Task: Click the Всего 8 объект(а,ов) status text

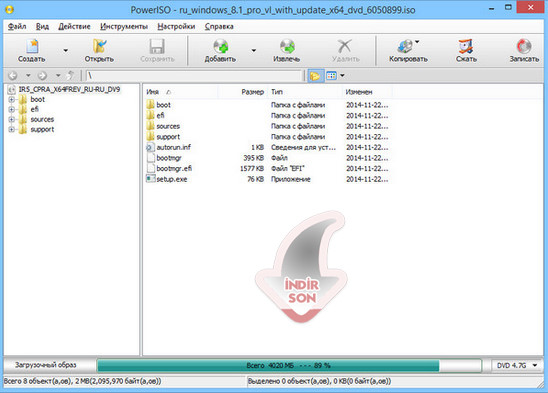Action: pos(82,381)
